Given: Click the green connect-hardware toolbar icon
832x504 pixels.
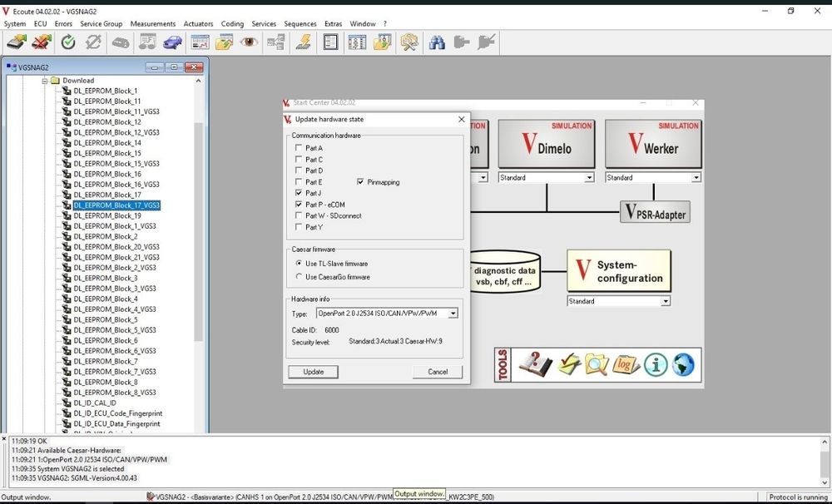Looking at the screenshot, I should (17, 42).
